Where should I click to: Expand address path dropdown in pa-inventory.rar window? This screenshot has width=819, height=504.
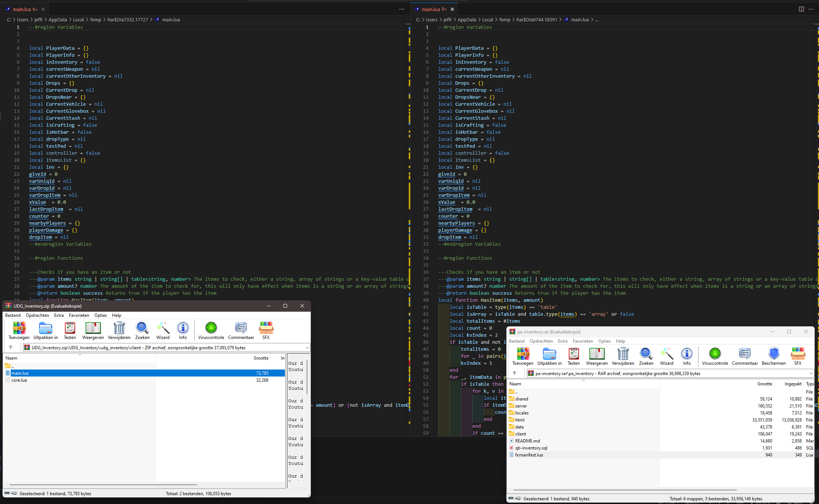[x=811, y=373]
